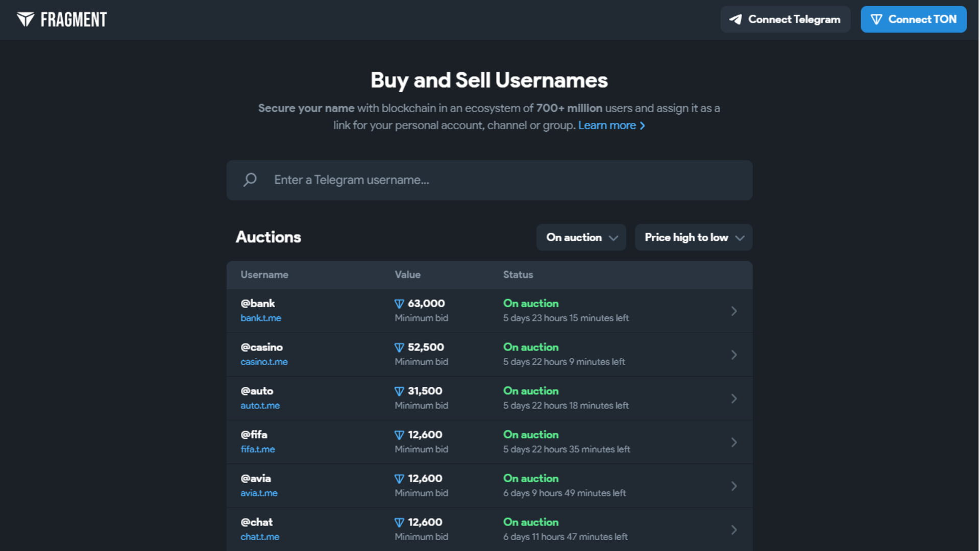Click chevron arrow on @chat row

tap(733, 530)
